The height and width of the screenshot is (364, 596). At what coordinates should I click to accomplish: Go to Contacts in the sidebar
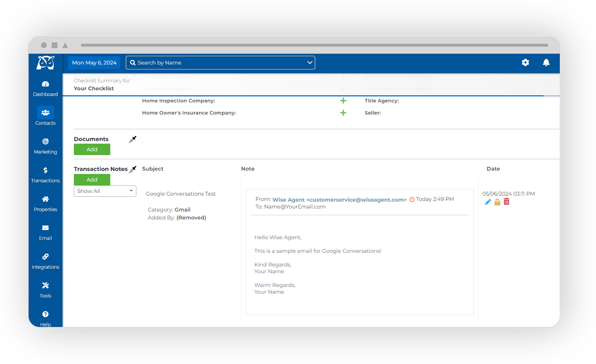click(x=45, y=116)
